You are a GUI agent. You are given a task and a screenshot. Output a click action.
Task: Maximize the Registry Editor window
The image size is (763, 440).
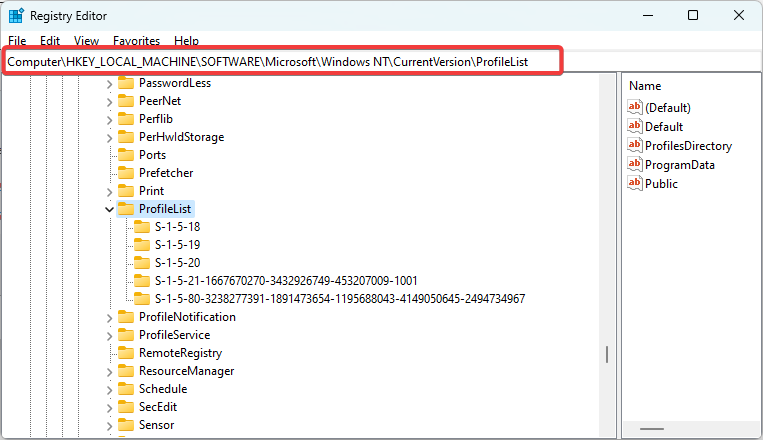coord(693,16)
